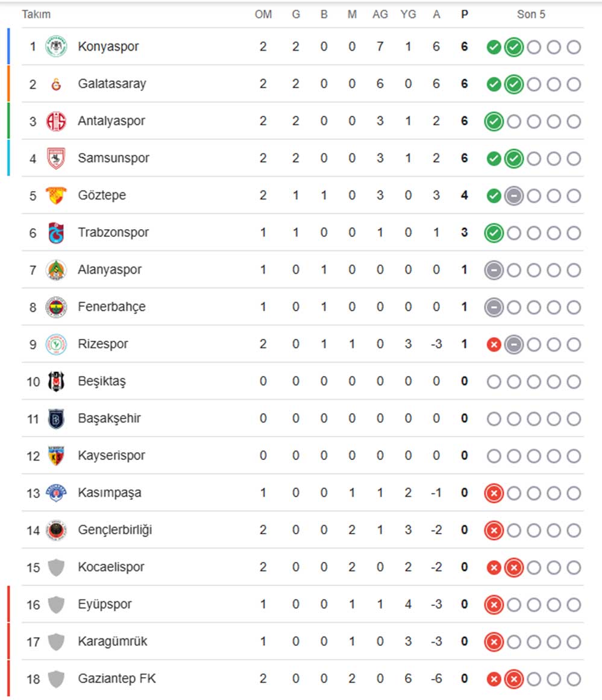Select the Göztepe club emblem

56,195
